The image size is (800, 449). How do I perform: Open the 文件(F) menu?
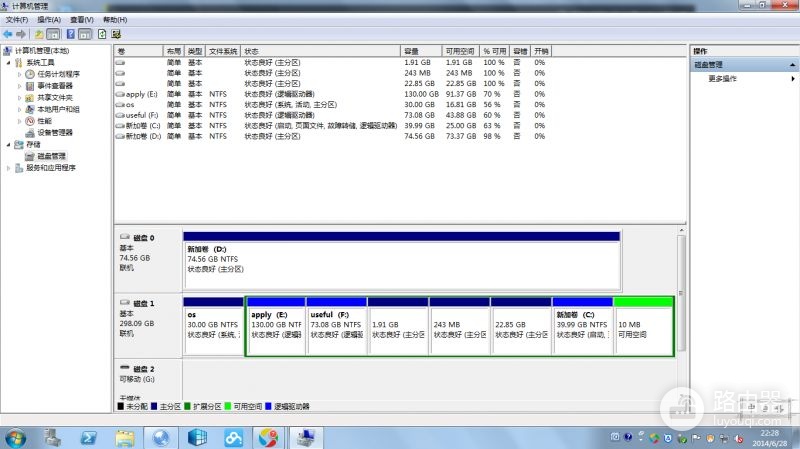pyautogui.click(x=17, y=20)
